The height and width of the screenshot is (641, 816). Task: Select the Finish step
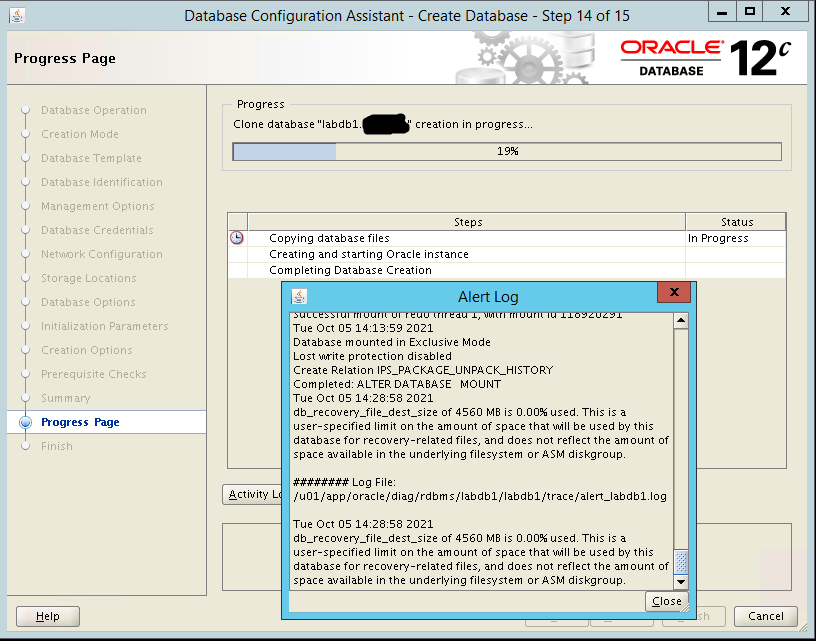(57, 446)
